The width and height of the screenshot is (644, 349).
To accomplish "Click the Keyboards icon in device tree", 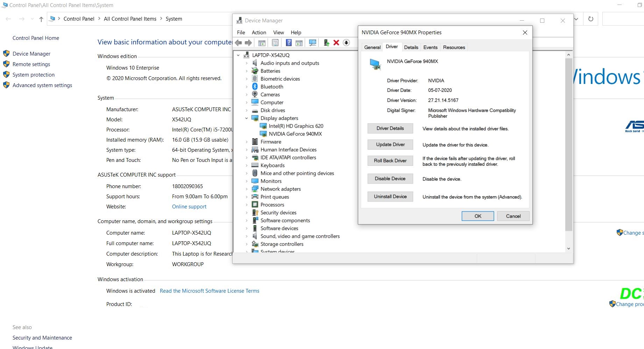I will pyautogui.click(x=255, y=165).
